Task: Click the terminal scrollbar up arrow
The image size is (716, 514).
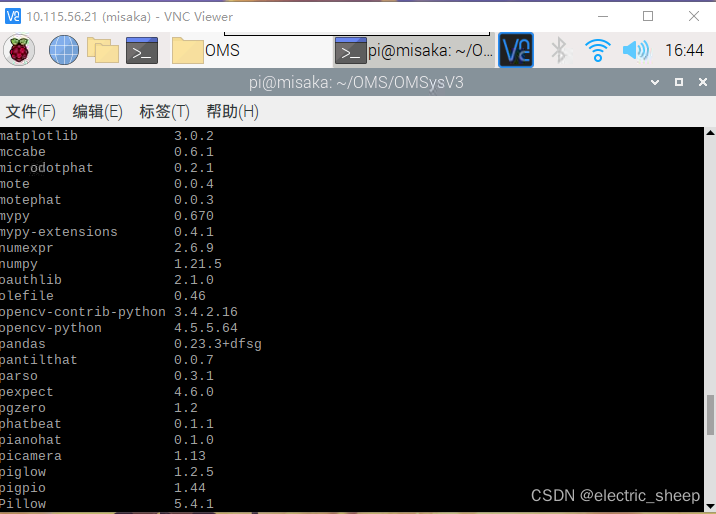Action: click(710, 133)
